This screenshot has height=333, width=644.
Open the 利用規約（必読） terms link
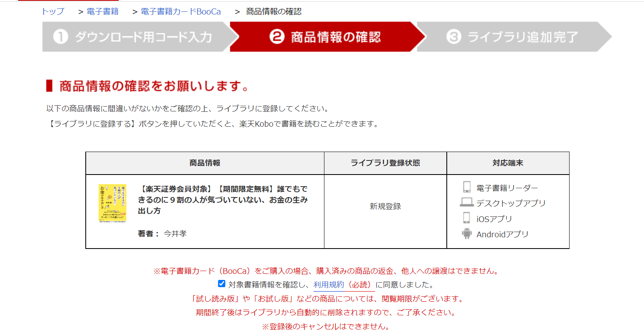coord(344,285)
